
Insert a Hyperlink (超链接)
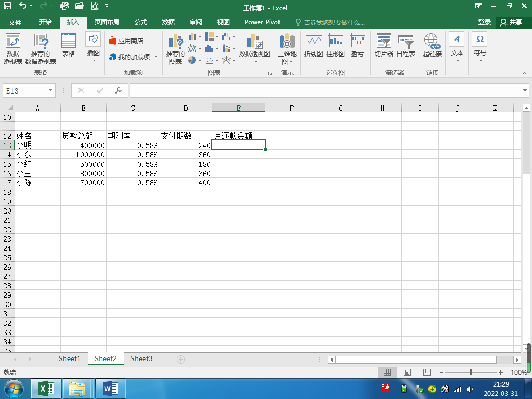pyautogui.click(x=432, y=45)
